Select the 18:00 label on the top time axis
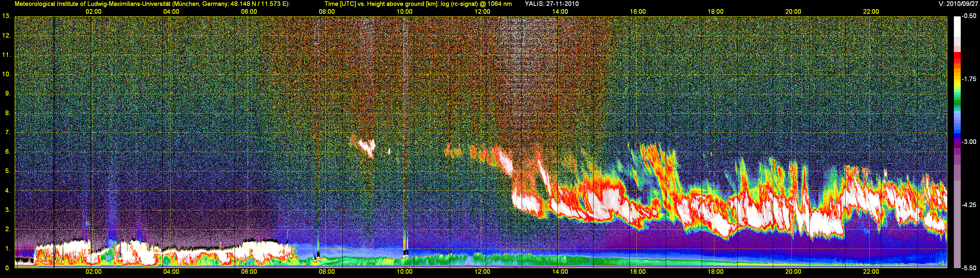The image size is (980, 278). click(x=715, y=12)
